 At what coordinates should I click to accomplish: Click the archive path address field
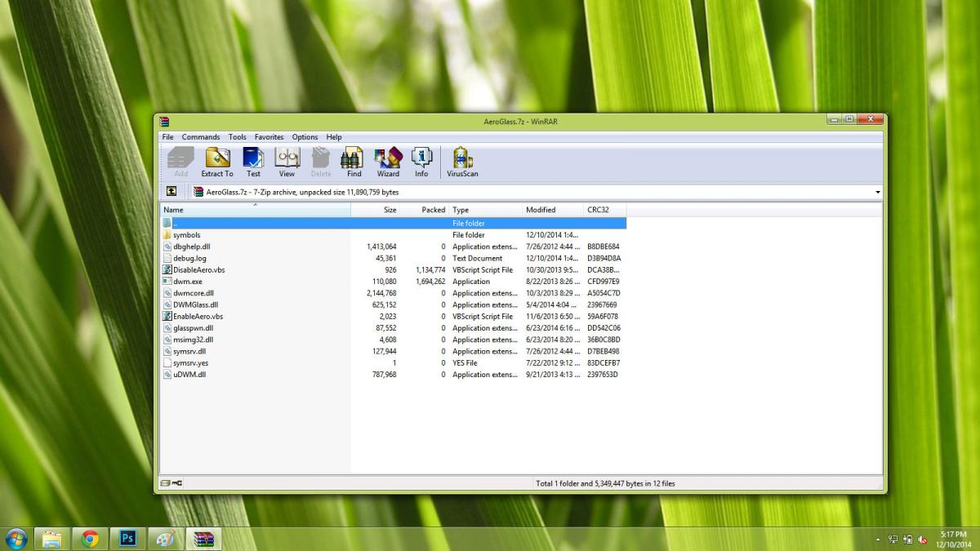pyautogui.click(x=537, y=192)
